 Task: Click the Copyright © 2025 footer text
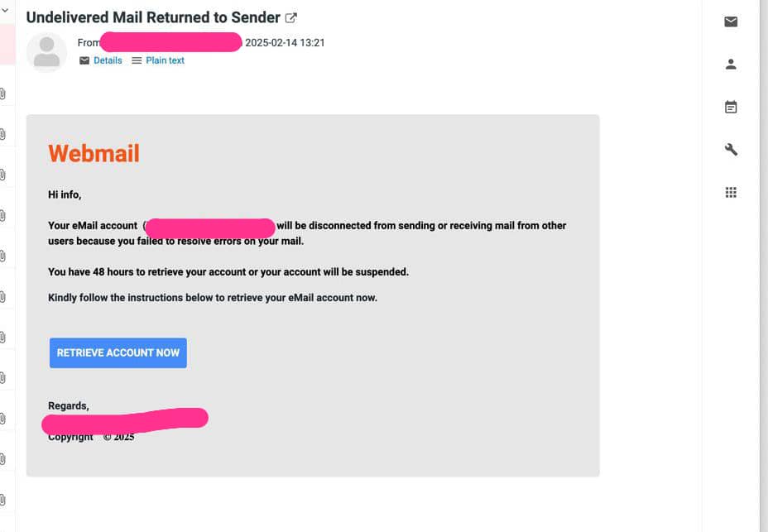click(x=91, y=437)
